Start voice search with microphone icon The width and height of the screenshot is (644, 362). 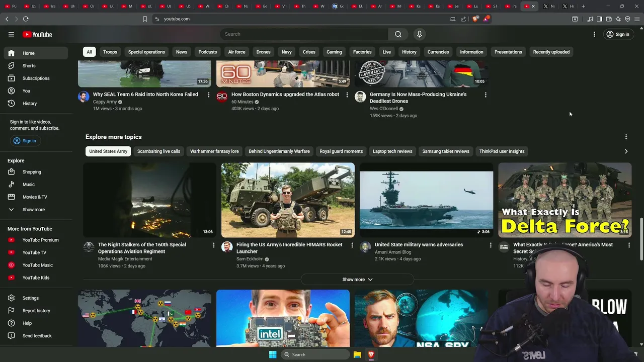click(x=419, y=34)
